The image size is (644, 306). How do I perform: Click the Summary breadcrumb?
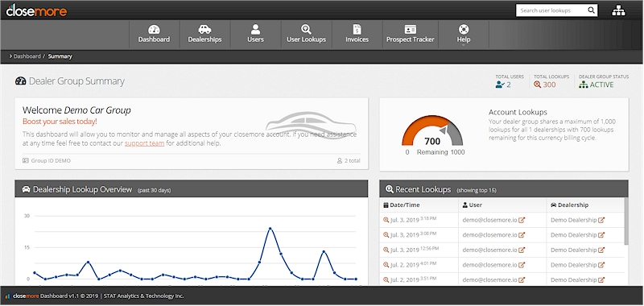click(60, 56)
